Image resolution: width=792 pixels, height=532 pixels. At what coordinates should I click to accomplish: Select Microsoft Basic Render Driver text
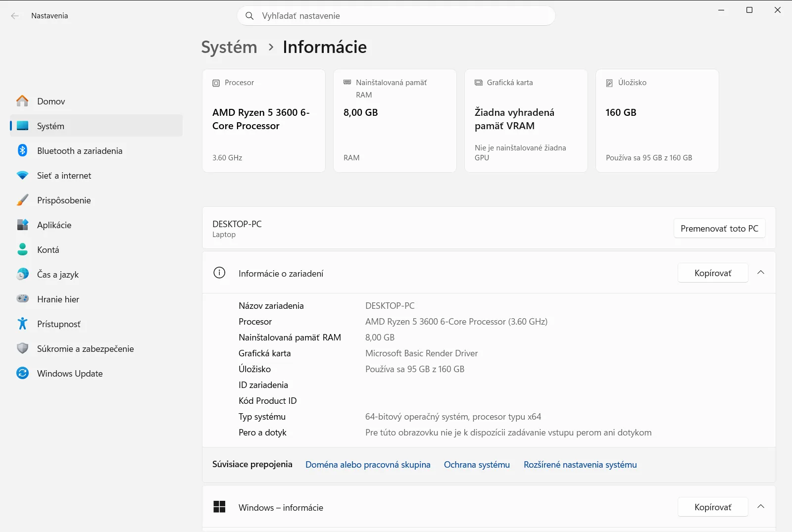pos(422,353)
